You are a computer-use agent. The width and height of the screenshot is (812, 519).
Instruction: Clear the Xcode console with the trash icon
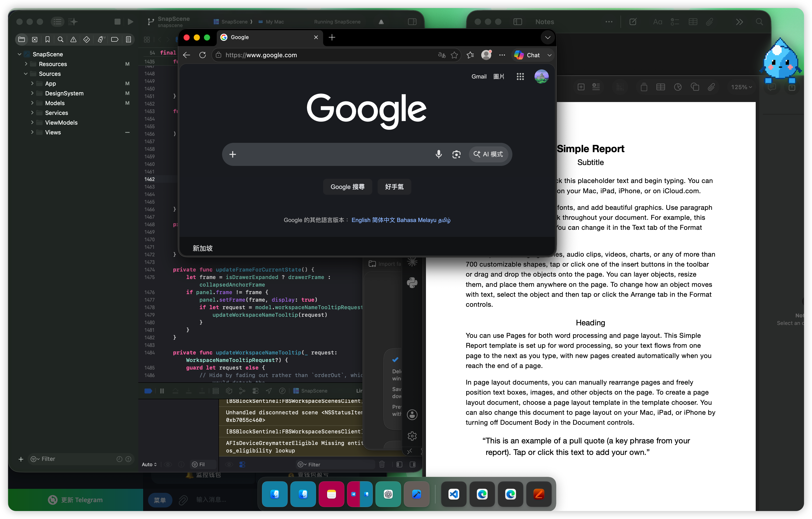pyautogui.click(x=382, y=464)
